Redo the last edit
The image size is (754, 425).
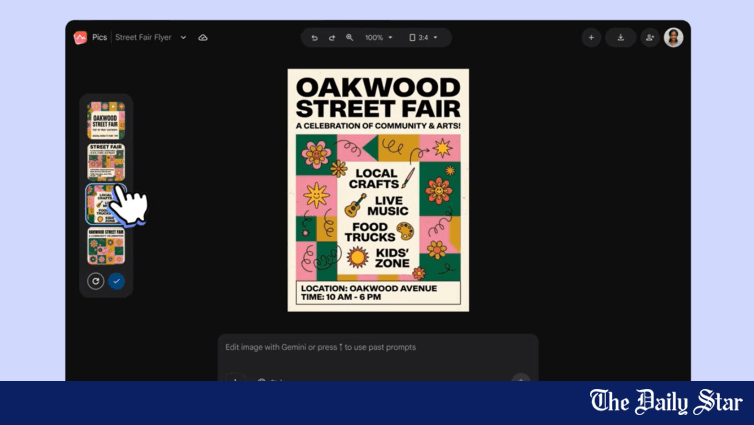[332, 38]
